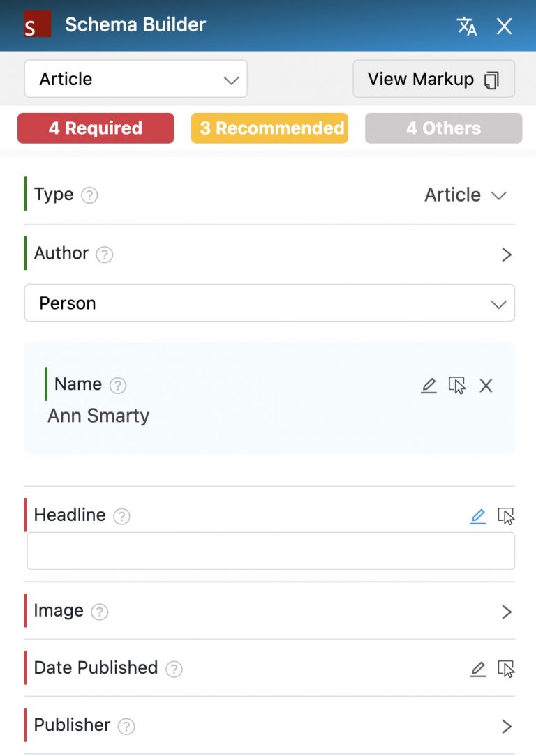Screen dimensions: 536x756
Task: Select the edit pencil for Date Published
Action: point(477,669)
